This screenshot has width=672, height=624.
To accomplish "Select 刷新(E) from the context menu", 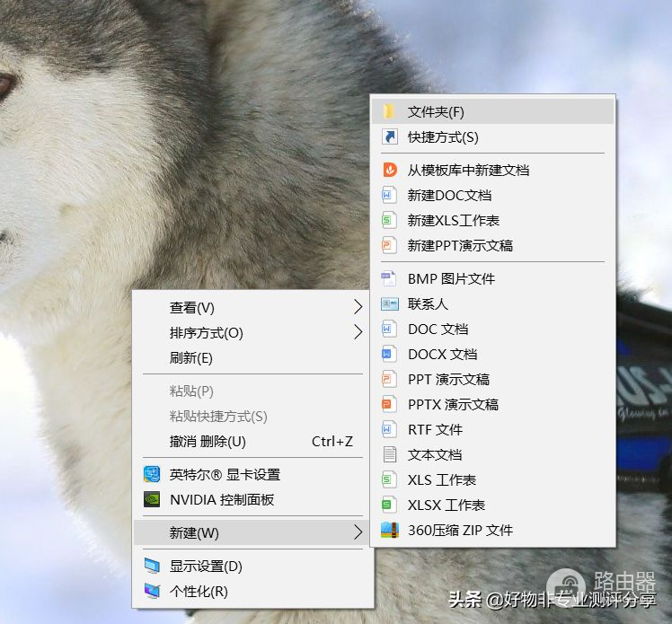I will (x=191, y=358).
